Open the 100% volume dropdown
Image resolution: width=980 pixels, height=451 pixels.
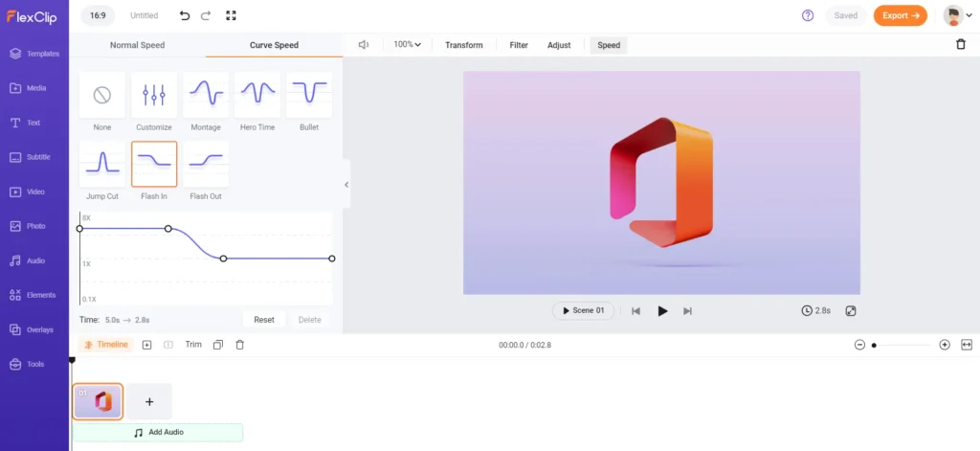407,44
